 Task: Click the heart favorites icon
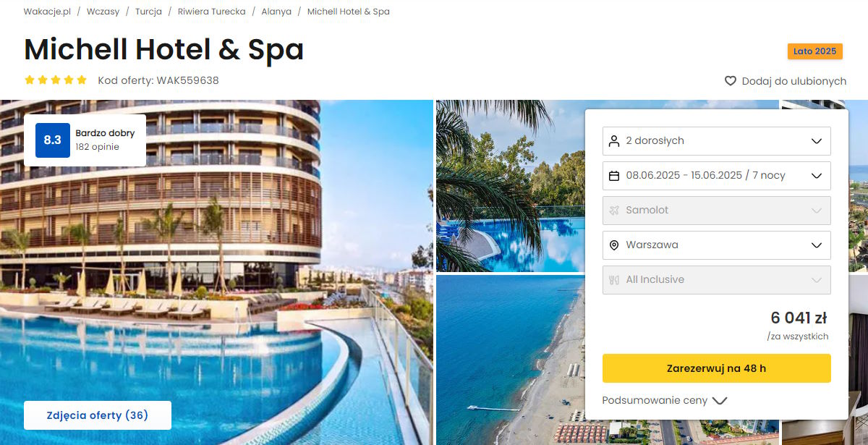(x=731, y=81)
